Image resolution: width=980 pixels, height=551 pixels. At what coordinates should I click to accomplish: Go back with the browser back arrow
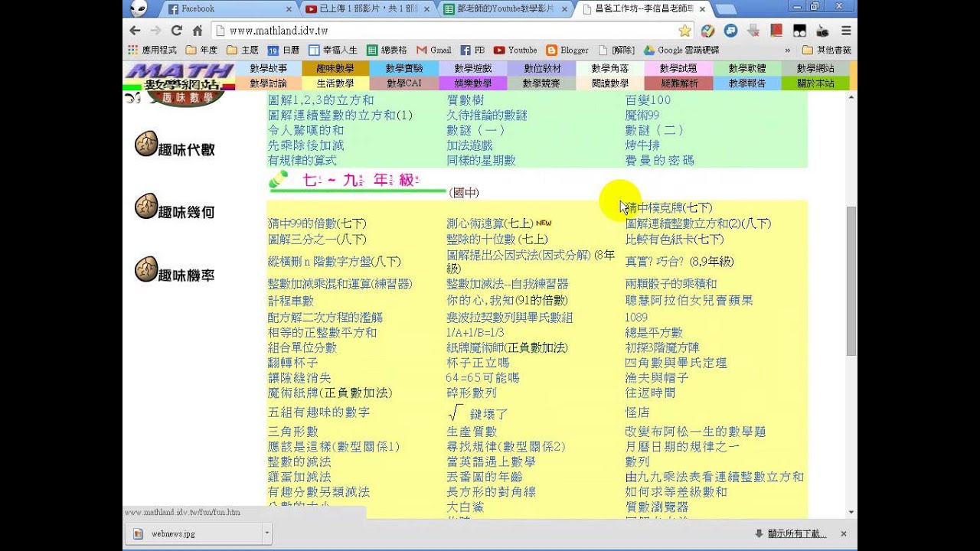pos(136,31)
